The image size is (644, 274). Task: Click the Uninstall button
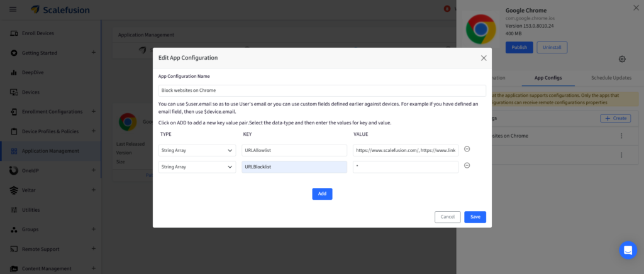pyautogui.click(x=552, y=48)
